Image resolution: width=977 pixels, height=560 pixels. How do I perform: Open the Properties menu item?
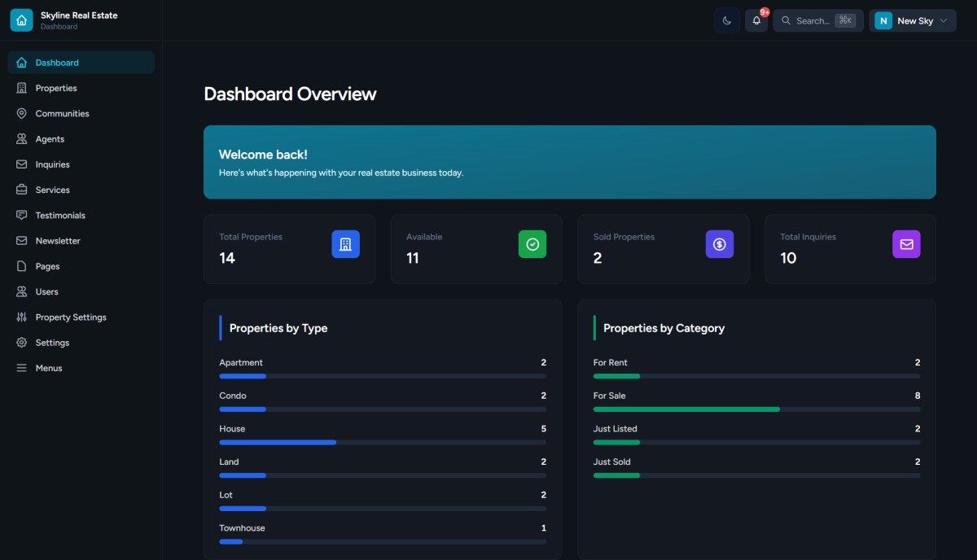click(81, 88)
